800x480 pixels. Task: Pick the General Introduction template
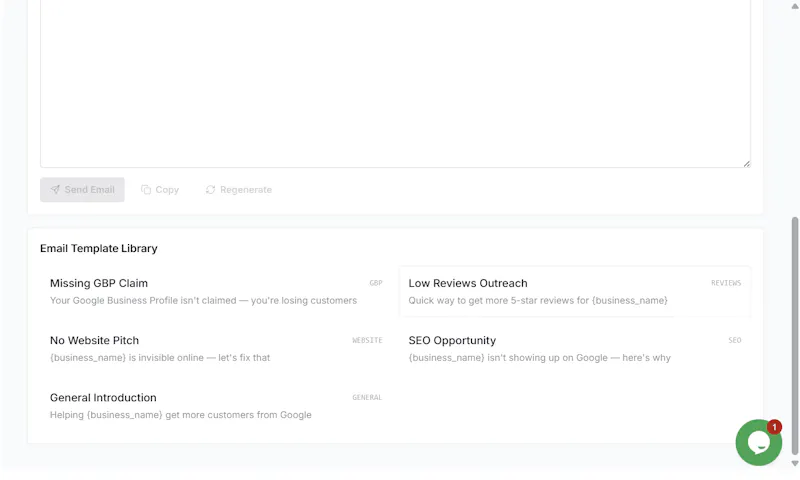click(216, 406)
